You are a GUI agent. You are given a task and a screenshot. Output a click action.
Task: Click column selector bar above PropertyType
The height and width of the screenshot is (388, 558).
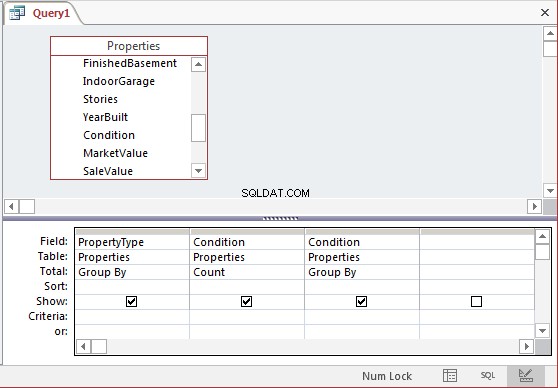click(132, 232)
